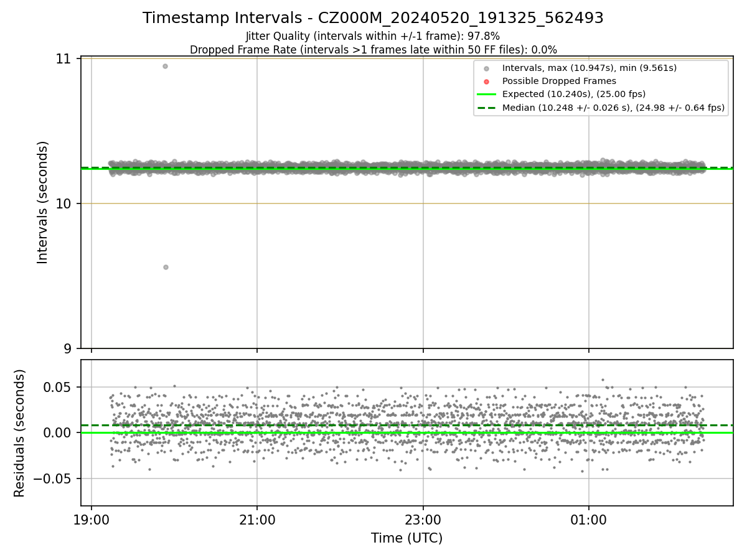This screenshot has height=560, width=747.
Task: Click the Time (UTC) x-axis label
Action: pyautogui.click(x=406, y=538)
